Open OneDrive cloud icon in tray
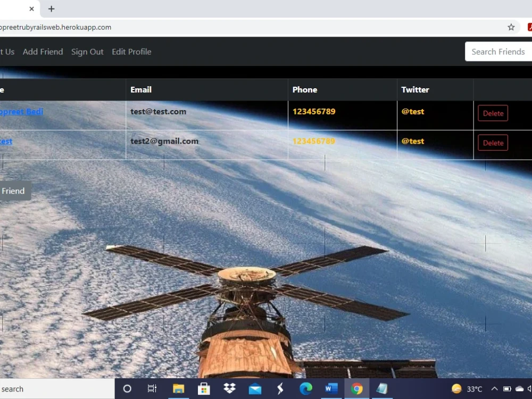The image size is (532, 399). coord(519,389)
